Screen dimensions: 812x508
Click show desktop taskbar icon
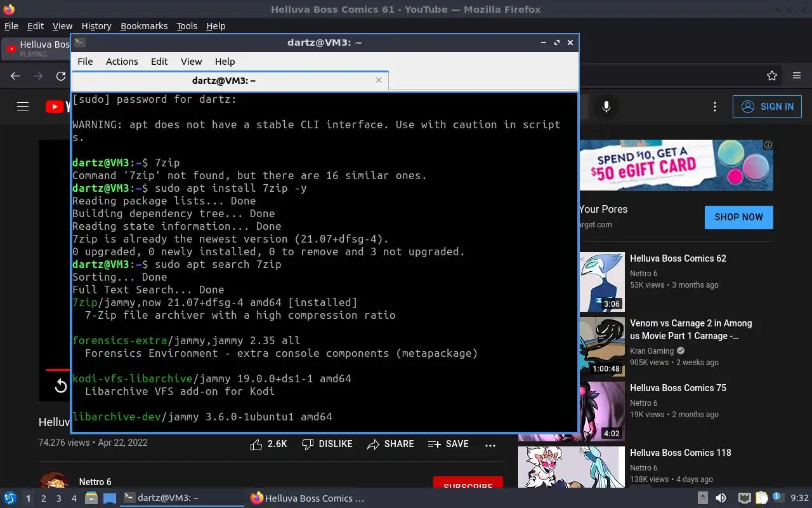tap(109, 498)
